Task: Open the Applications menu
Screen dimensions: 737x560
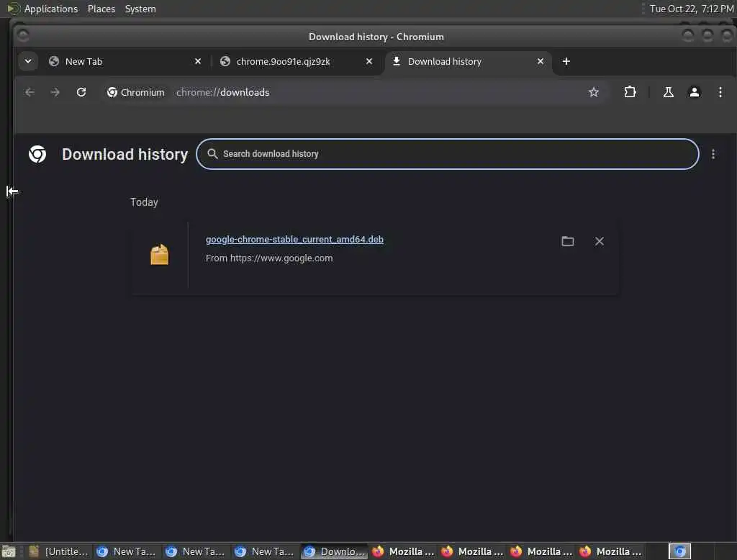Action: [51, 9]
